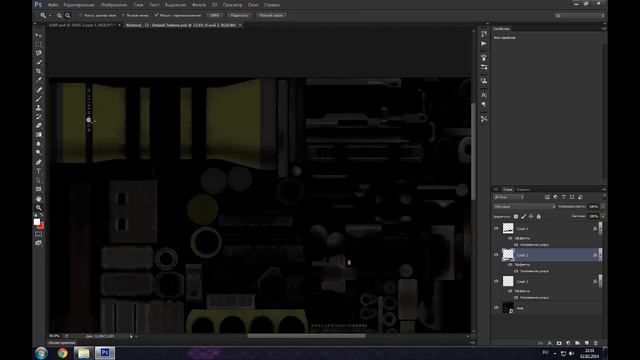Collapse effects arrow on Слой 1
The image size is (640, 360).
(600, 281)
